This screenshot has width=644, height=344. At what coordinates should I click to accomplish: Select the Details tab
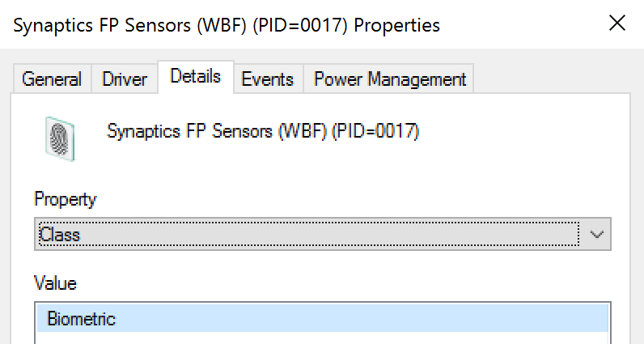pyautogui.click(x=195, y=77)
